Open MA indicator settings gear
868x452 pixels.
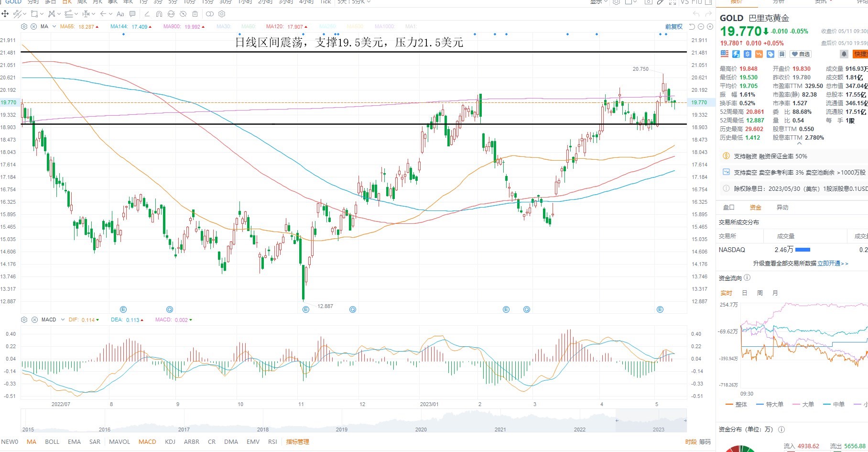pyautogui.click(x=24, y=26)
